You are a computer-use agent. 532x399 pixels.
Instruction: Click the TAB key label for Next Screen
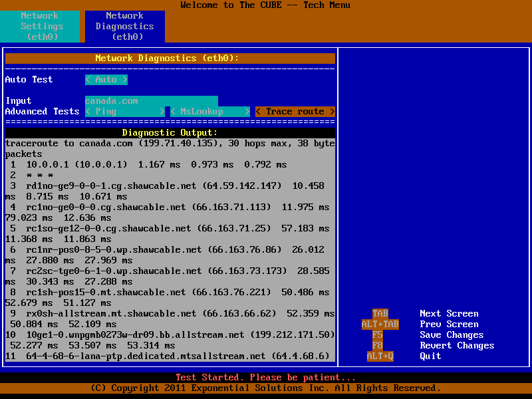point(380,313)
